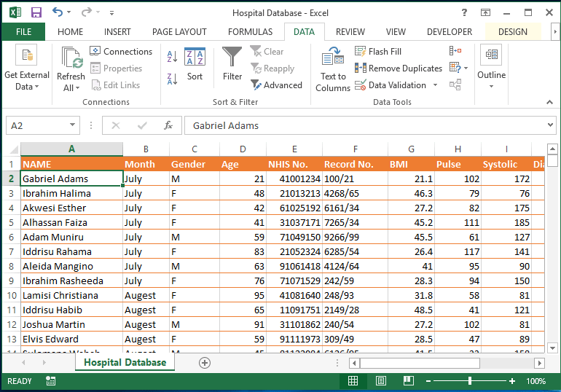Select row 5 header
Viewport: 561px width, 392px height.
tap(11, 222)
